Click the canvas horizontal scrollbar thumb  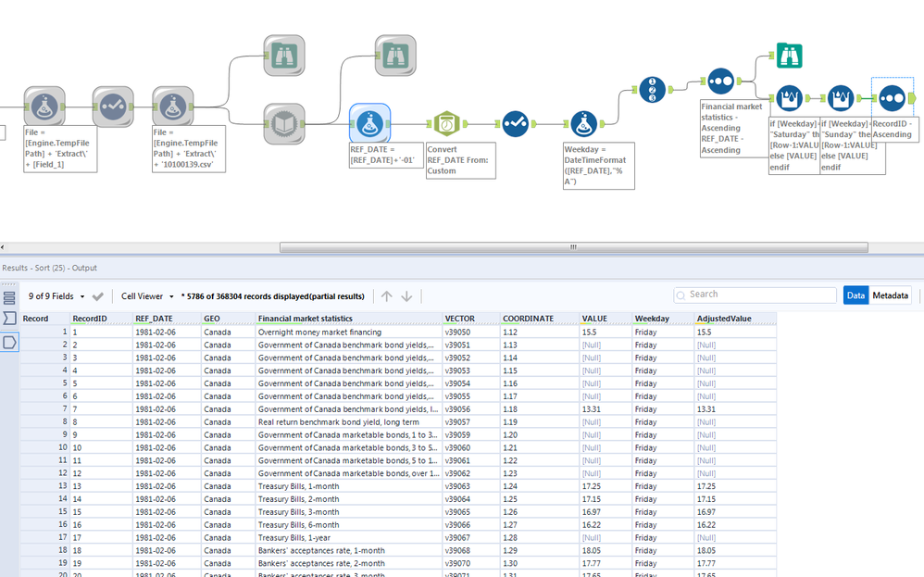pos(573,247)
